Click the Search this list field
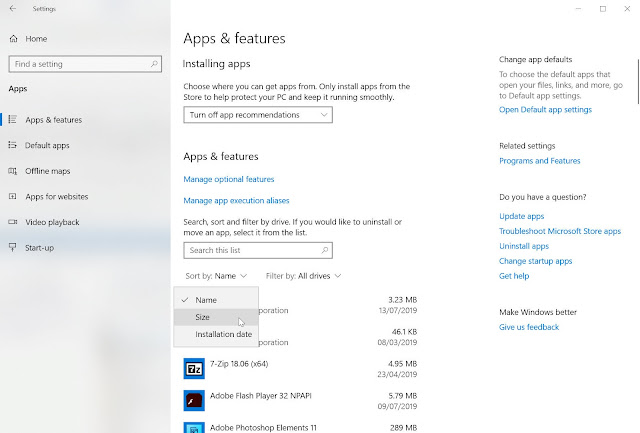This screenshot has width=640, height=433. (255, 250)
